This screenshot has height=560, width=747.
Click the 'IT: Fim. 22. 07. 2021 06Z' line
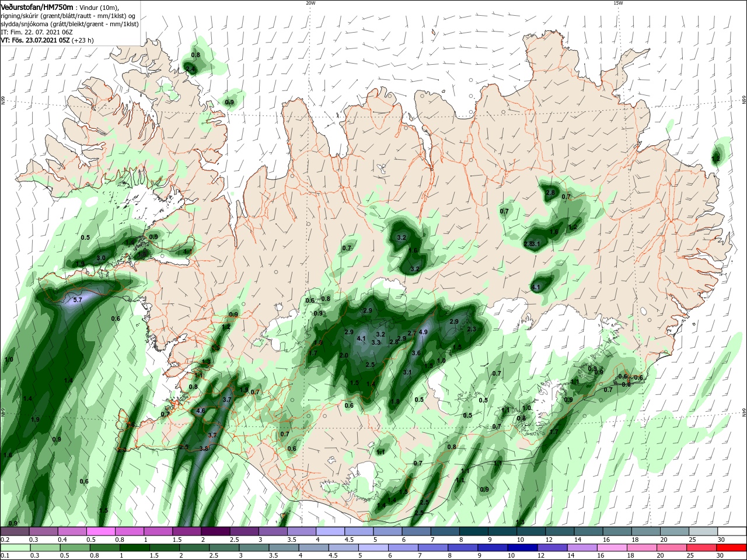coord(36,32)
